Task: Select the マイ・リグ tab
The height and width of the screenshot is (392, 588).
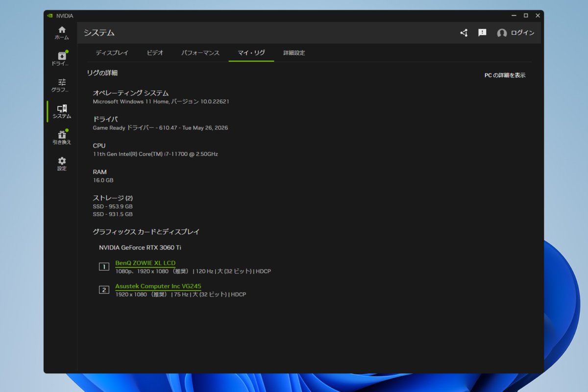Action: point(251,52)
